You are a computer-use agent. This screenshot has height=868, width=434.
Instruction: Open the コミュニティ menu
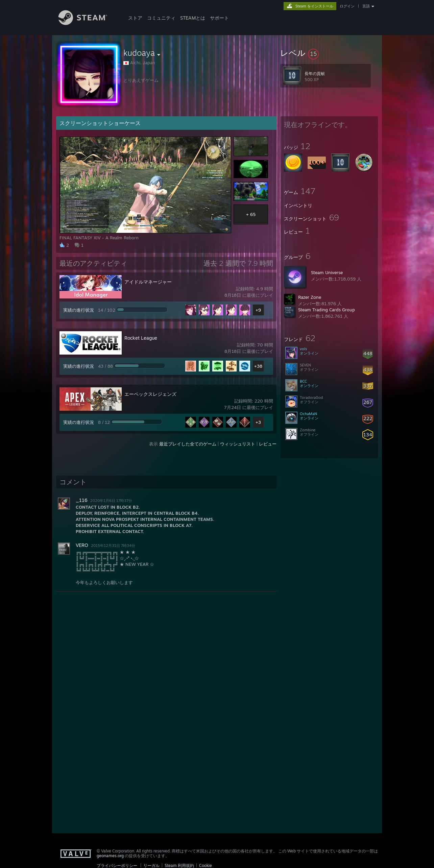coord(161,18)
